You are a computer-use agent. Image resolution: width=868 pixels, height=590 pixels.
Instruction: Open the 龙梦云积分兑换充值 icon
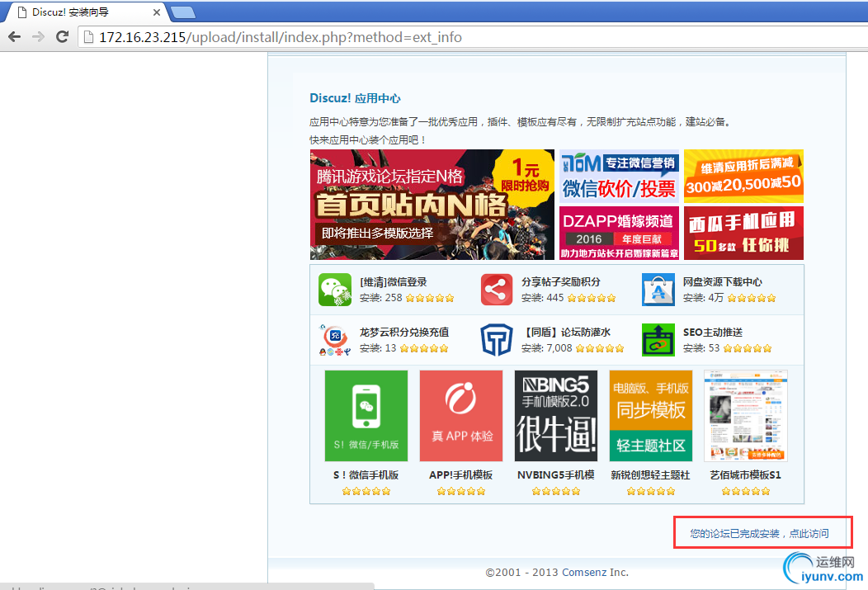coord(335,340)
